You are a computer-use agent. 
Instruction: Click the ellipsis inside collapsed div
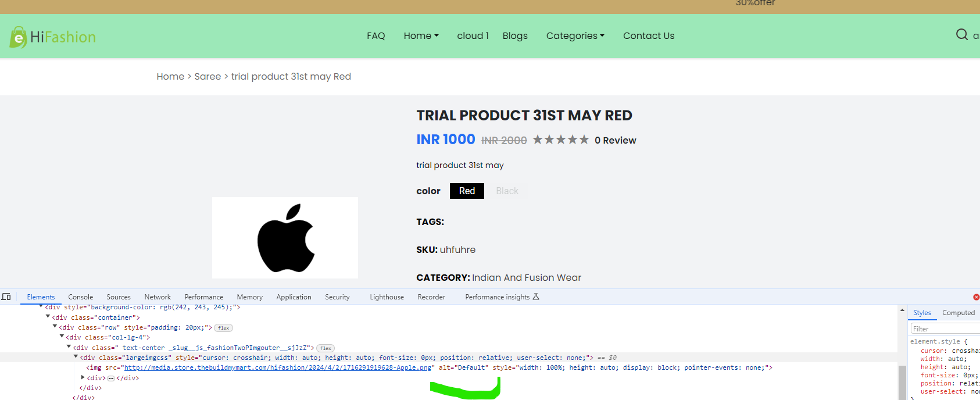click(110, 378)
